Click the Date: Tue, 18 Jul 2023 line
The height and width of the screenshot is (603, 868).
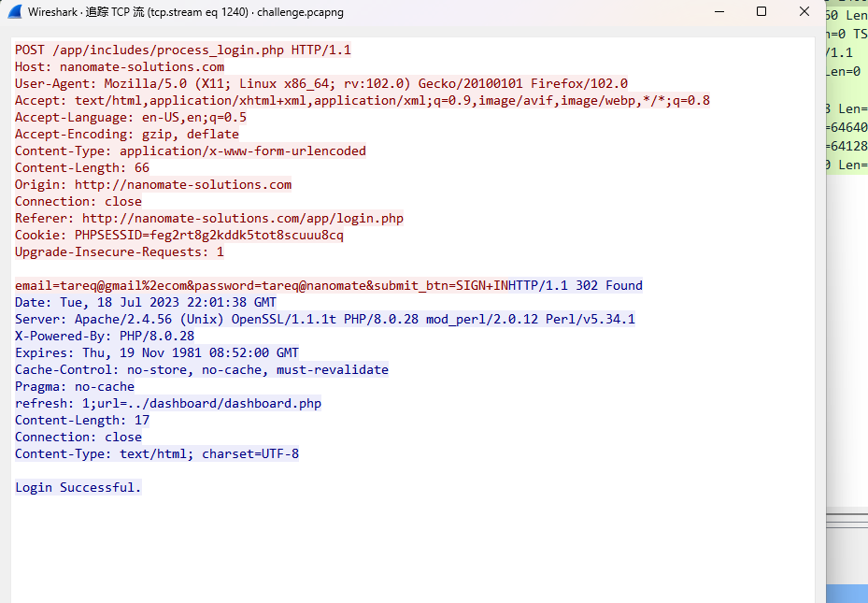click(x=146, y=302)
